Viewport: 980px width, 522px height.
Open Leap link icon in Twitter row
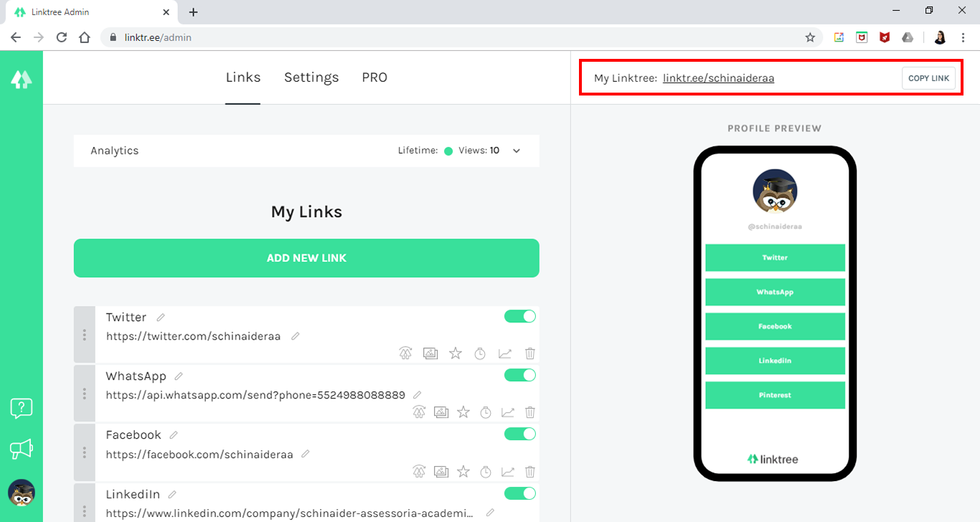(x=405, y=353)
